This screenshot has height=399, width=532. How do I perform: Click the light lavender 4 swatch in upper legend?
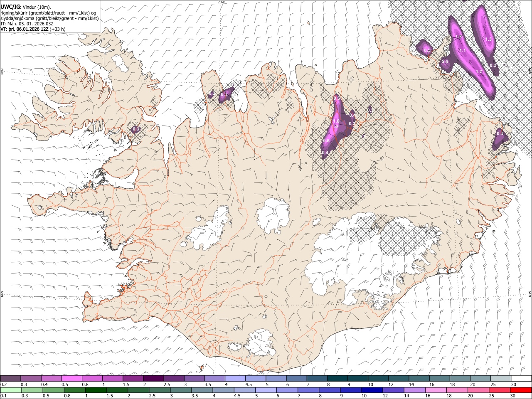coord(235,378)
